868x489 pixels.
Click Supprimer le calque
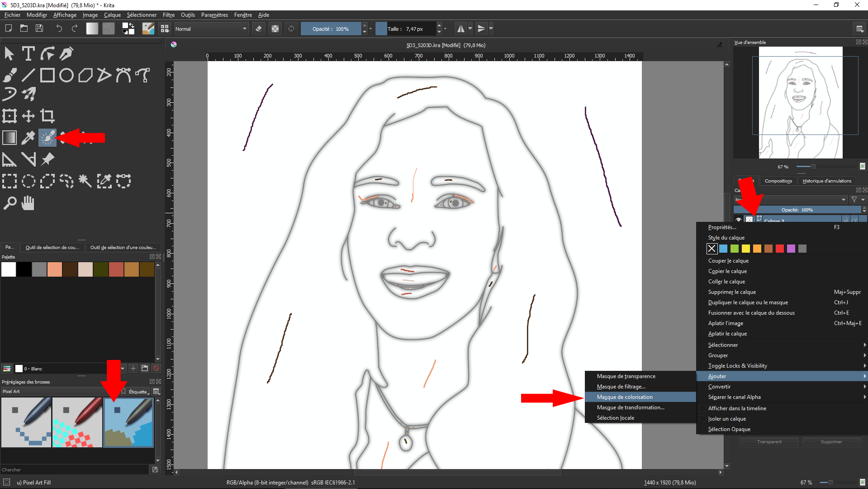(782, 292)
